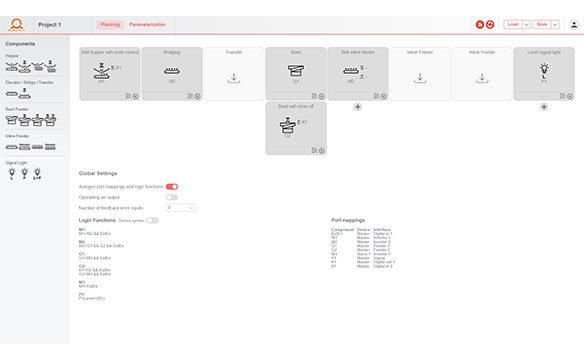Click delete icon on Level signal light card

pos(562,96)
